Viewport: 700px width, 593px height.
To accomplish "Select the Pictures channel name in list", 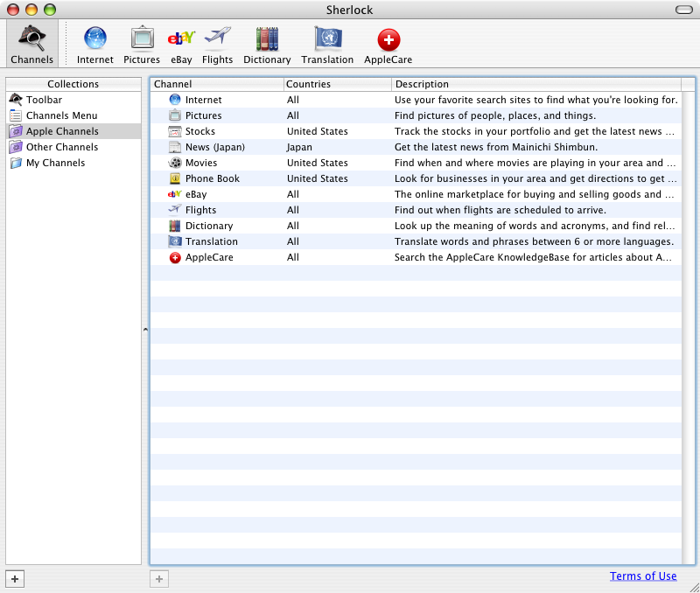I will [x=204, y=115].
